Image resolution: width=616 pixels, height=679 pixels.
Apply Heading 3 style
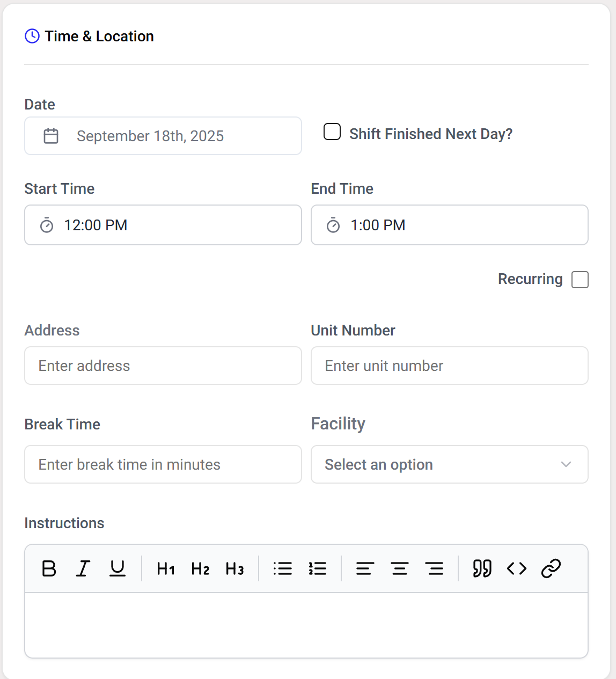point(234,568)
